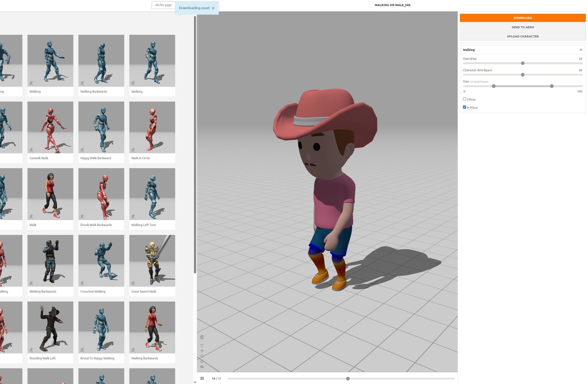
Task: Click UPLOAD CHARACTER button
Action: (x=523, y=36)
